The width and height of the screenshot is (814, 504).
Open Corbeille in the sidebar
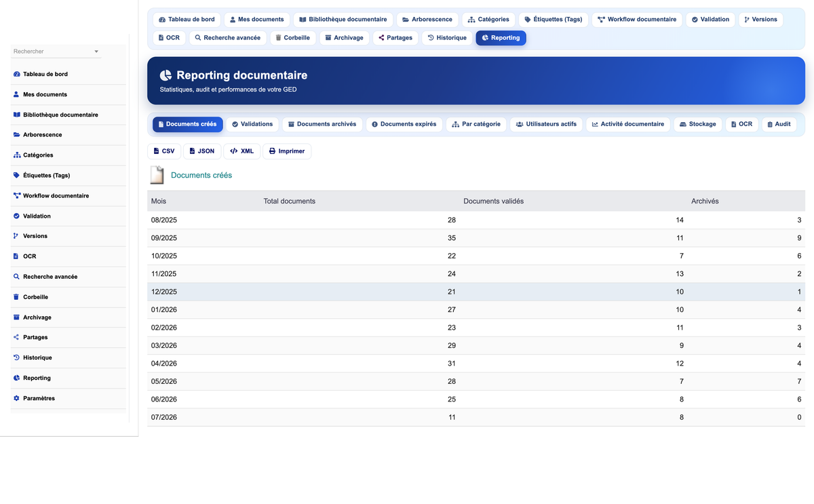pos(69,297)
